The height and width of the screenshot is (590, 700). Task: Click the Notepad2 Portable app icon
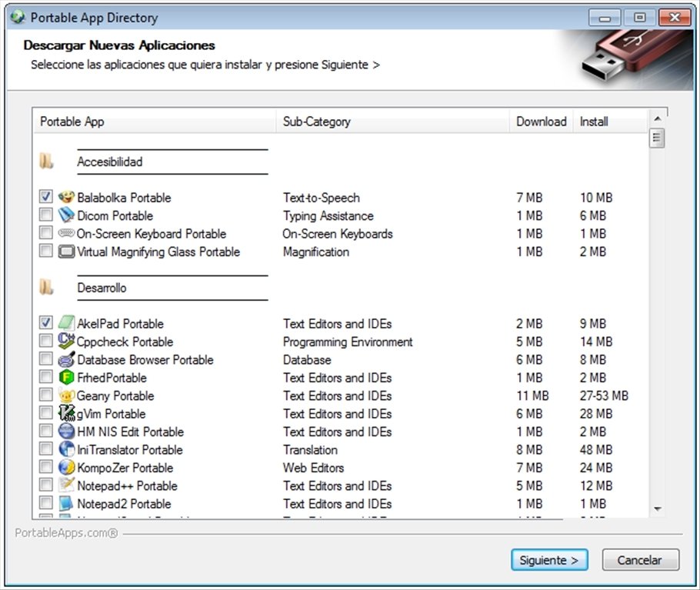(x=66, y=503)
